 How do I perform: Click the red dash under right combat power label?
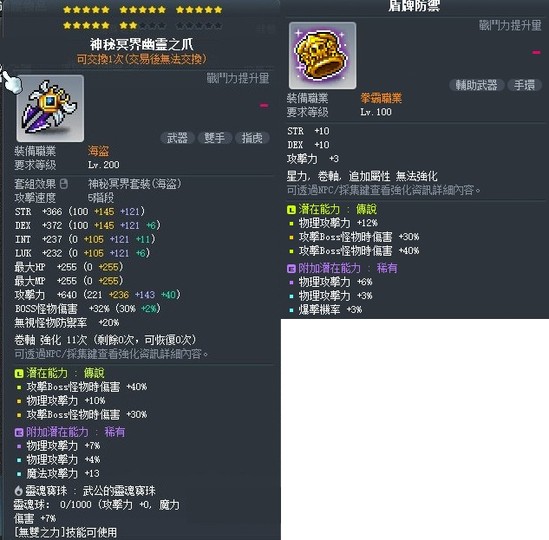coord(536,53)
